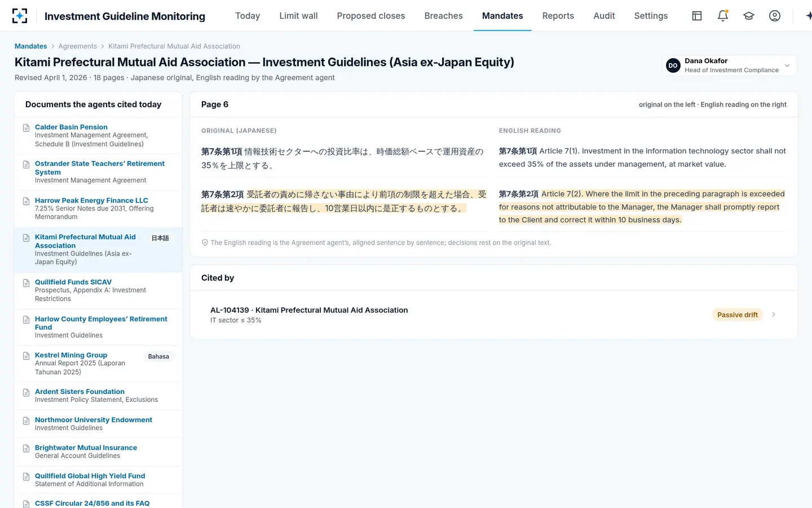Screen dimensions: 812x508
Task: Click the document icon beside Quillfield Funds SICAV
Action: tap(26, 283)
